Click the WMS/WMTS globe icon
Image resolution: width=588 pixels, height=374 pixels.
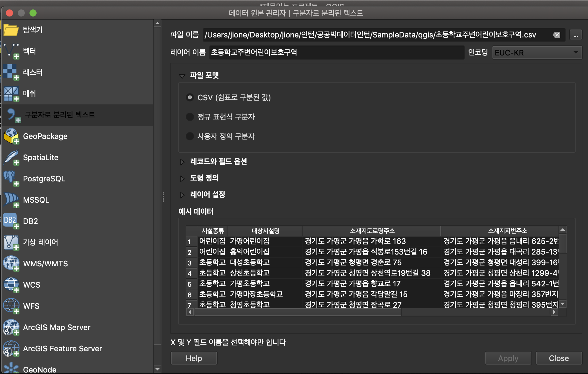click(x=11, y=263)
